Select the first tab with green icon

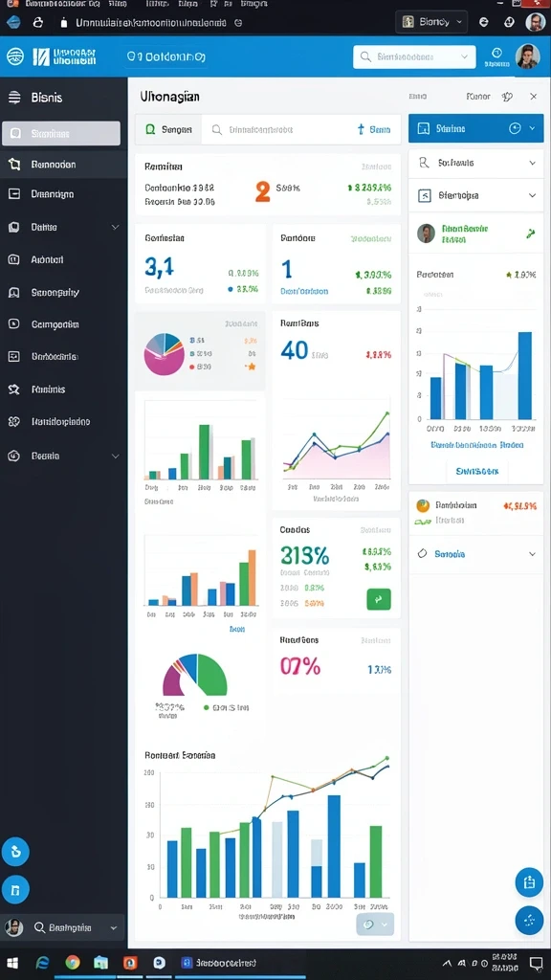[168, 129]
